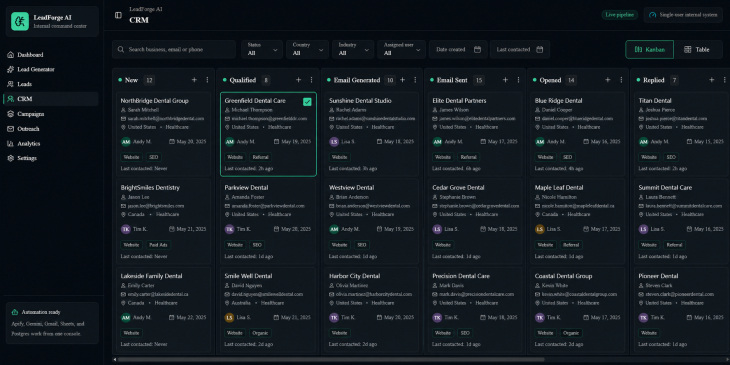730x365 pixels.
Task: Click the AM avatar on NorthBridge Dental Group
Action: click(126, 142)
